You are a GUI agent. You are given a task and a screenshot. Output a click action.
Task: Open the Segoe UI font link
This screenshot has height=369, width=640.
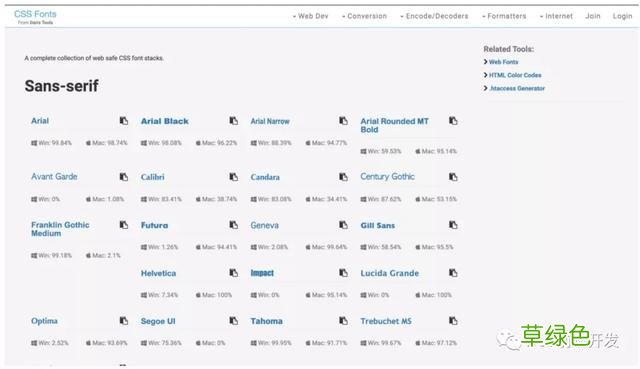click(158, 321)
